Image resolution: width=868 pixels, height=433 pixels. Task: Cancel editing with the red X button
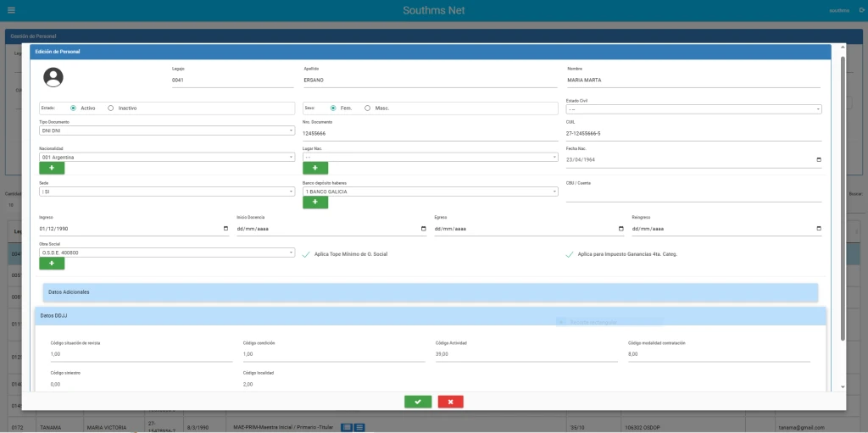(x=451, y=402)
